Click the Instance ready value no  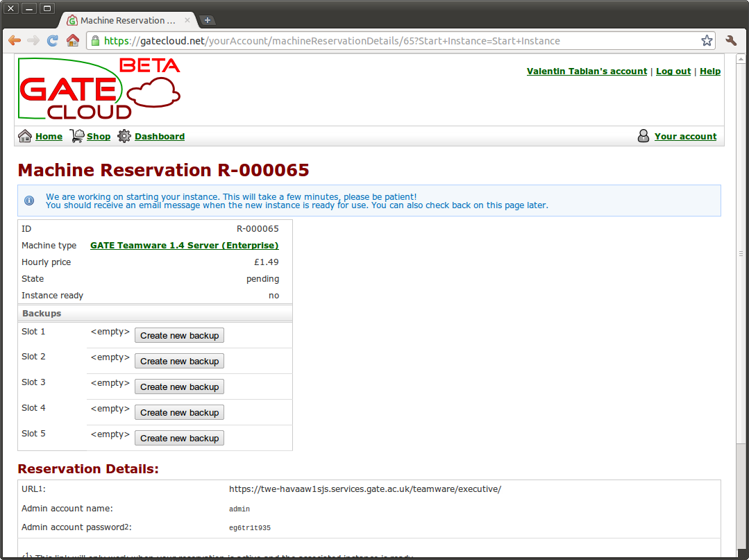click(273, 296)
